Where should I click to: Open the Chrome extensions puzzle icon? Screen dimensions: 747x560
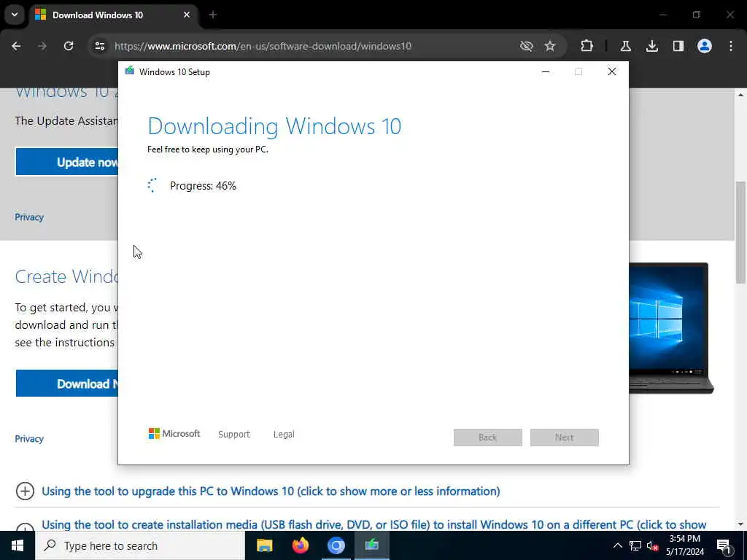[587, 46]
